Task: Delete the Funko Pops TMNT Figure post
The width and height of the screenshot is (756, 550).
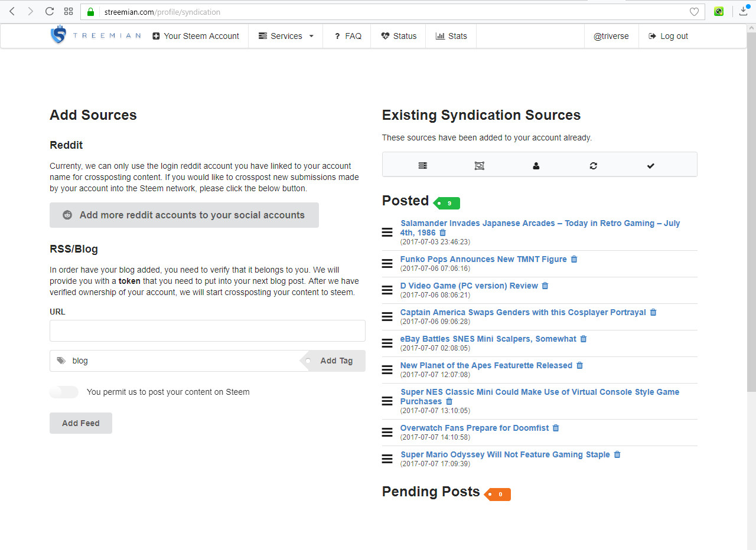Action: [574, 260]
